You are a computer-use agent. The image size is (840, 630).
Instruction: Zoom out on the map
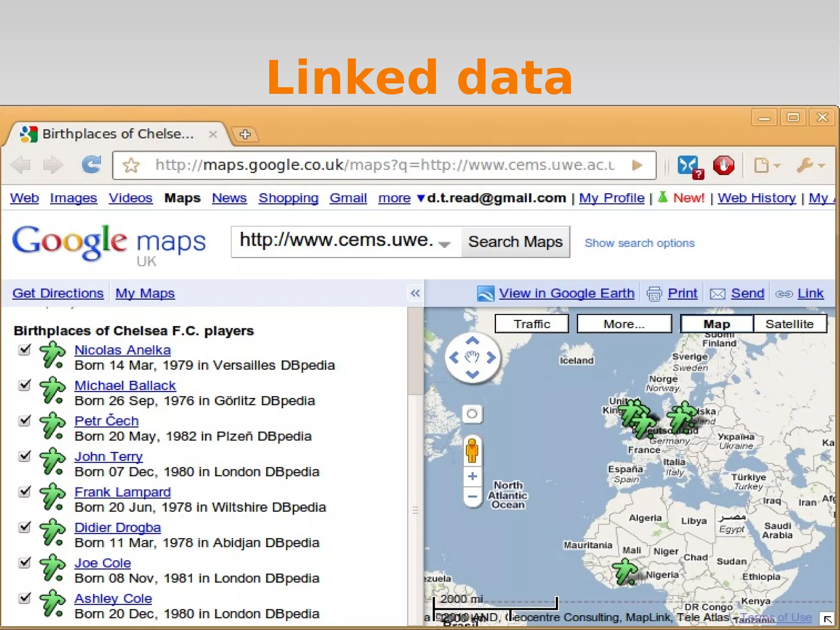tap(472, 497)
